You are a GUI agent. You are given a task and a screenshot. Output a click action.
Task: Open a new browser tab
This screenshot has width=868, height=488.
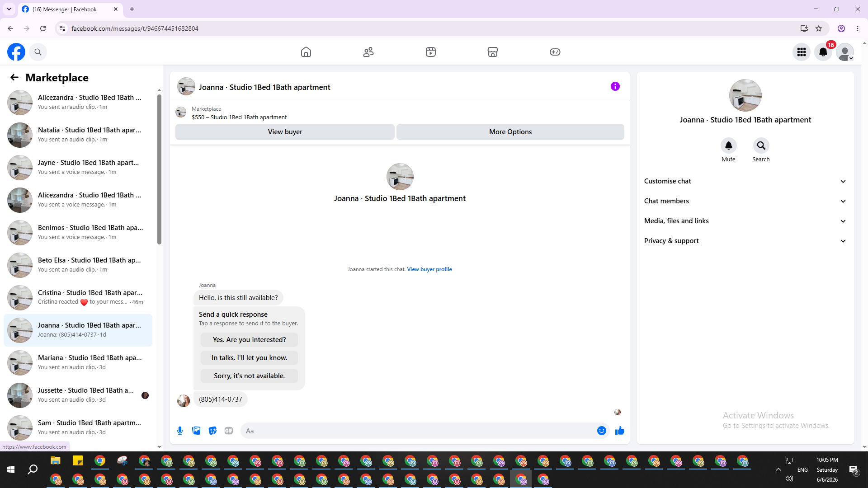(132, 9)
